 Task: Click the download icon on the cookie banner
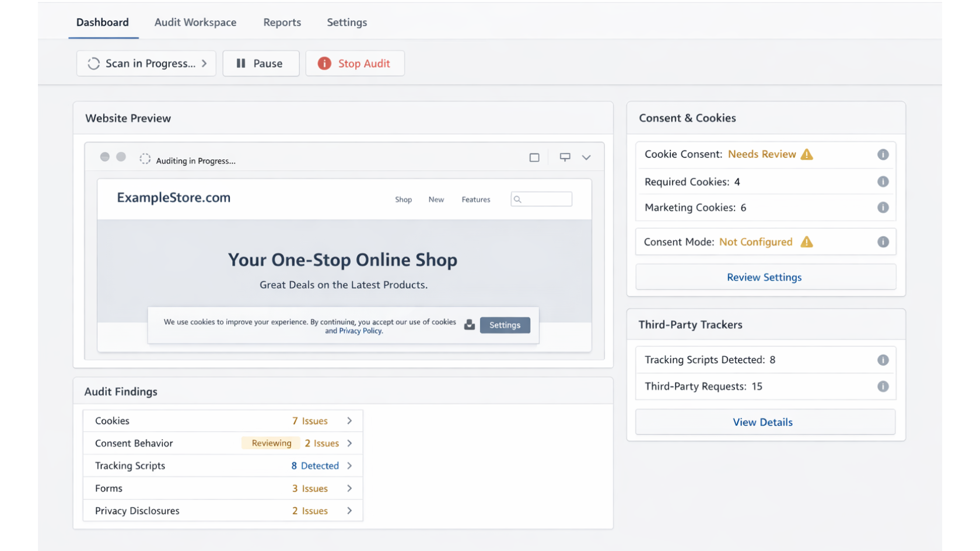click(470, 325)
